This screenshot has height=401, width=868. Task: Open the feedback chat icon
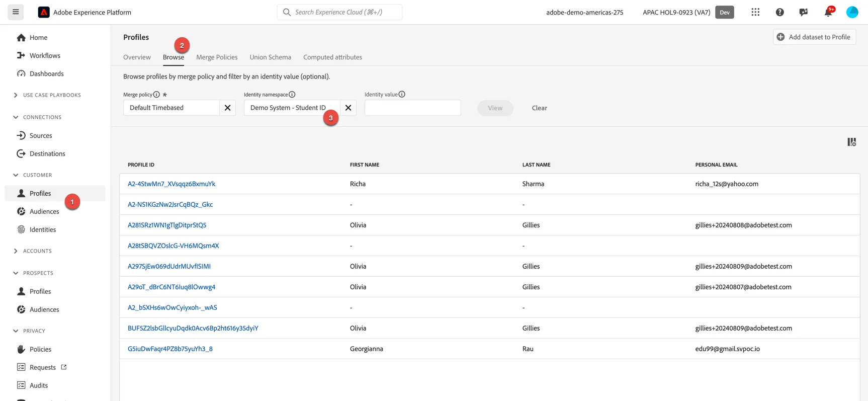(804, 12)
